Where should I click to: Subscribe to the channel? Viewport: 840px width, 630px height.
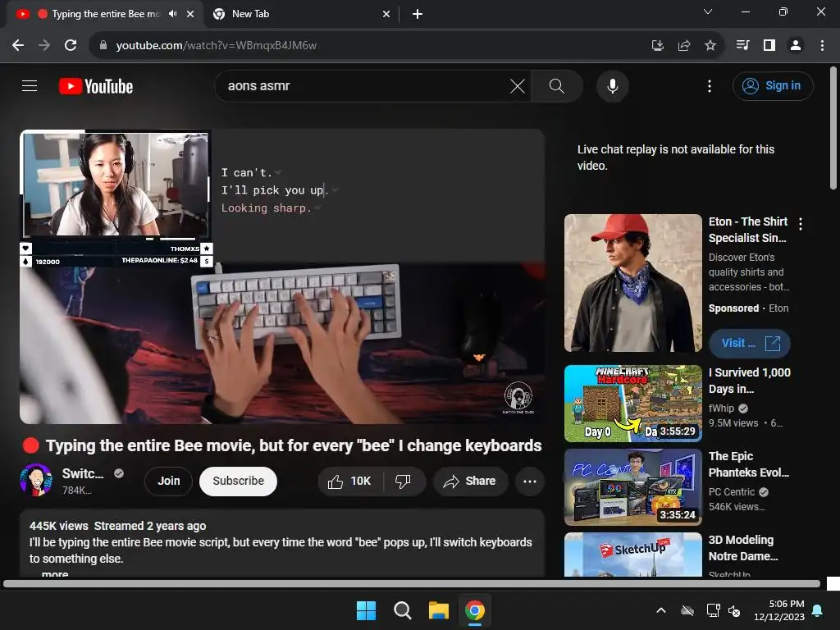[x=239, y=481]
